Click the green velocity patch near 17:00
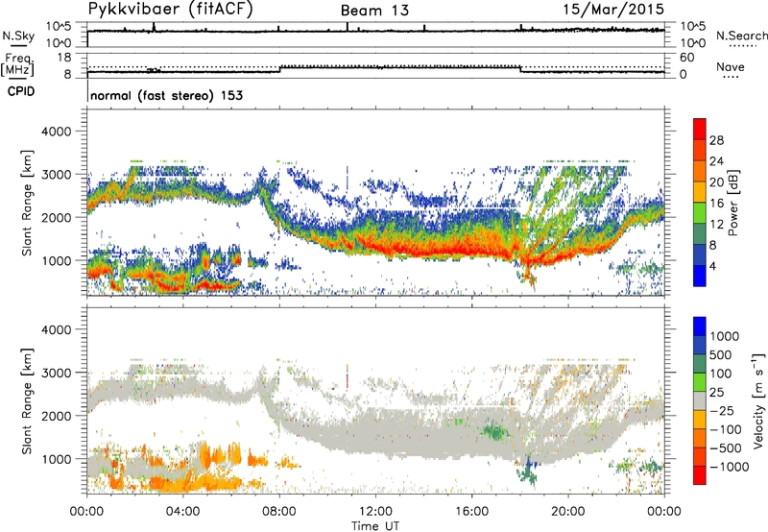This screenshot has width=768, height=532. point(493,432)
